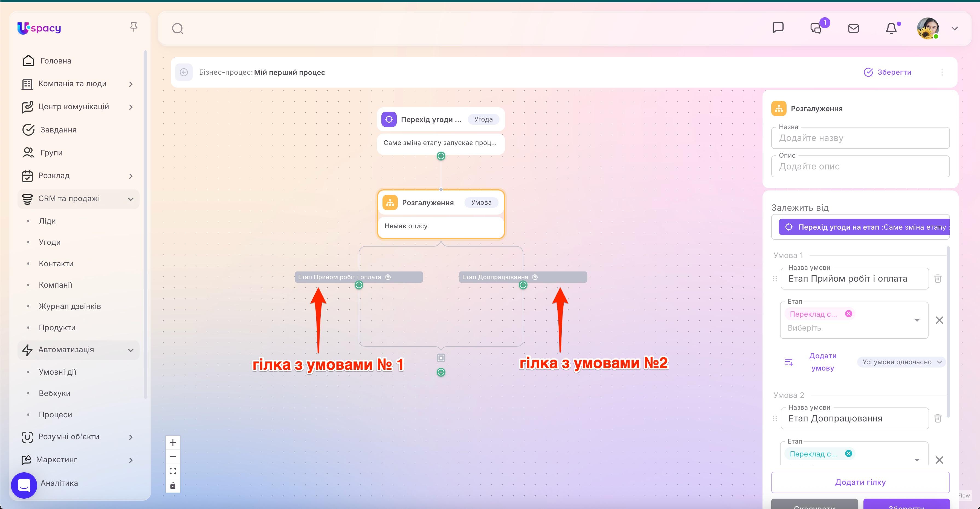Screen dimensions: 980x509
Task: Click the fullscreen icon in canvas controls
Action: 173,471
